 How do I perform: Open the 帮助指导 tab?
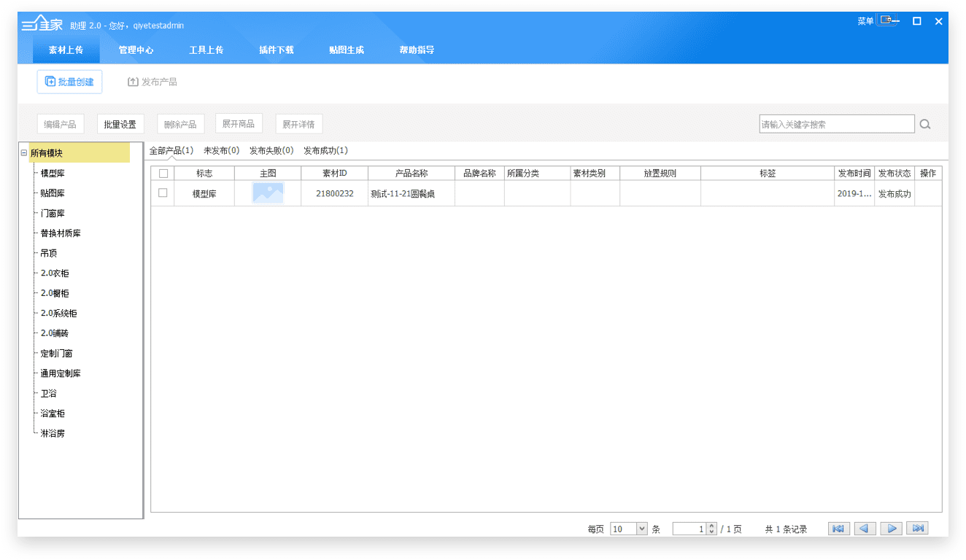coord(417,50)
